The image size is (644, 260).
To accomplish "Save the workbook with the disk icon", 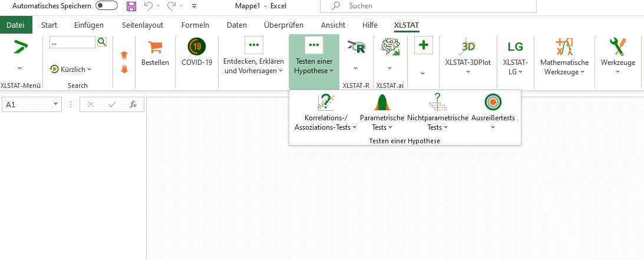I will pyautogui.click(x=131, y=6).
